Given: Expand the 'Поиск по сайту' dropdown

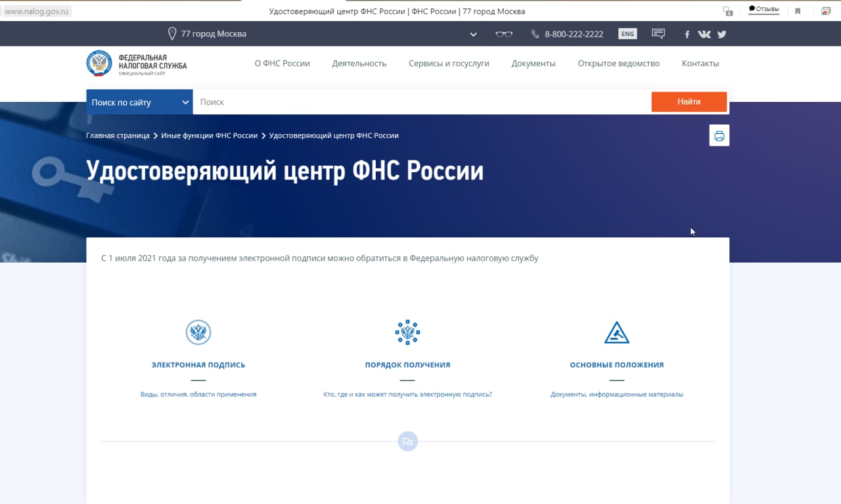Looking at the screenshot, I should coord(139,102).
